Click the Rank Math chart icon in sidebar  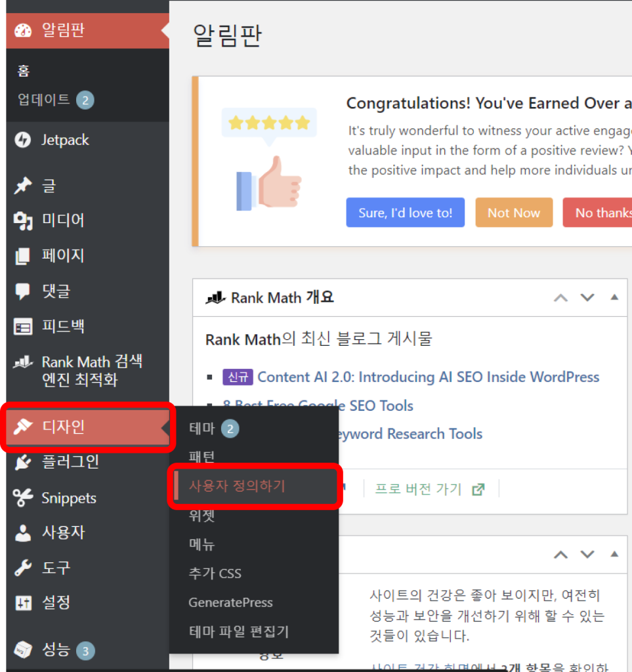pos(23,362)
